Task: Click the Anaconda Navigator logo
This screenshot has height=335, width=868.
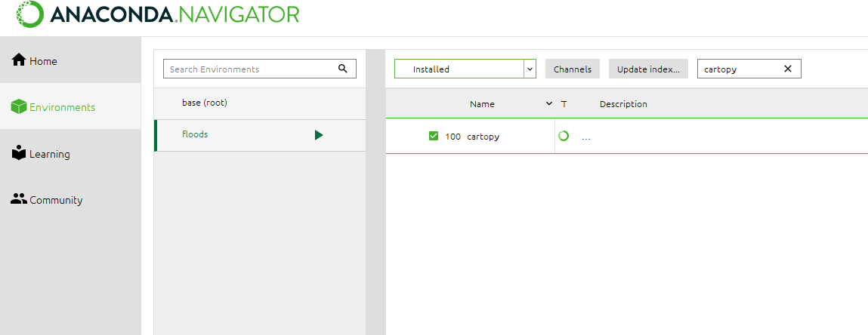Action: point(158,14)
